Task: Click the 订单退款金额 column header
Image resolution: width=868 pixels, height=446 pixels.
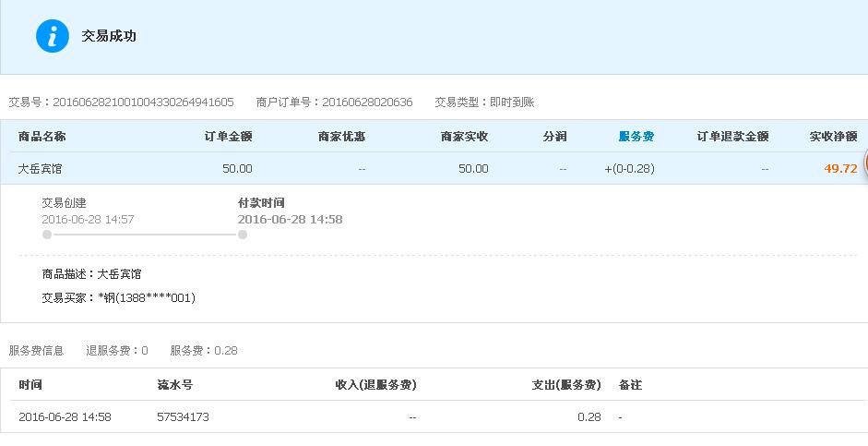Action: tap(733, 137)
